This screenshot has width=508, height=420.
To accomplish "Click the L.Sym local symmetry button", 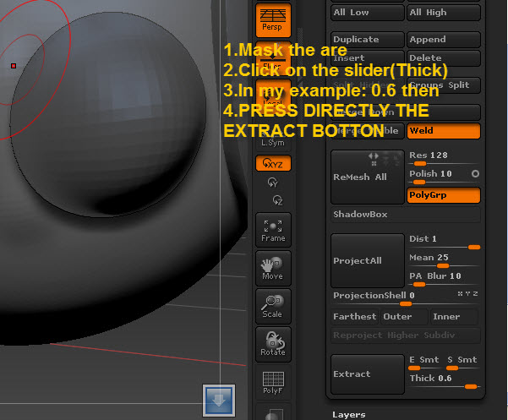I will tap(273, 143).
